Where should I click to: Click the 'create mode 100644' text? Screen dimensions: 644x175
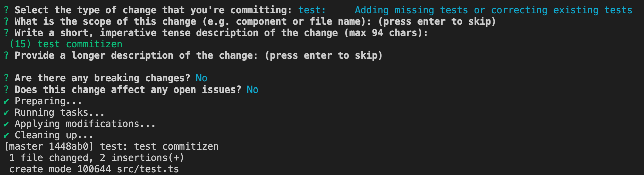[60, 169]
